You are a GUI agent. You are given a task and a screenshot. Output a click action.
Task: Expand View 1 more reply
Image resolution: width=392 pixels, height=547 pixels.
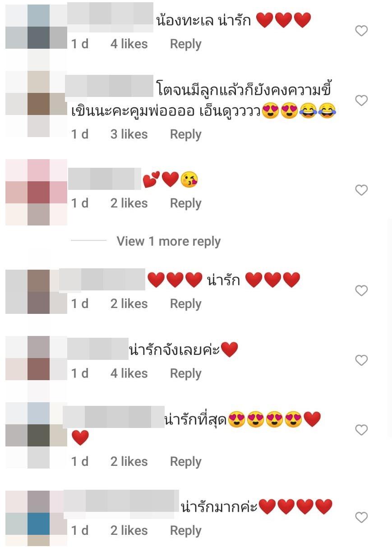(x=168, y=241)
